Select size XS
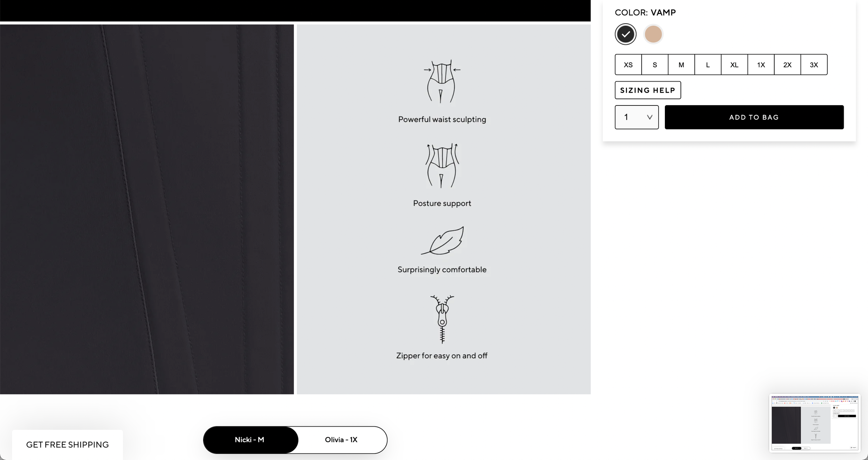The height and width of the screenshot is (460, 868). 628,65
